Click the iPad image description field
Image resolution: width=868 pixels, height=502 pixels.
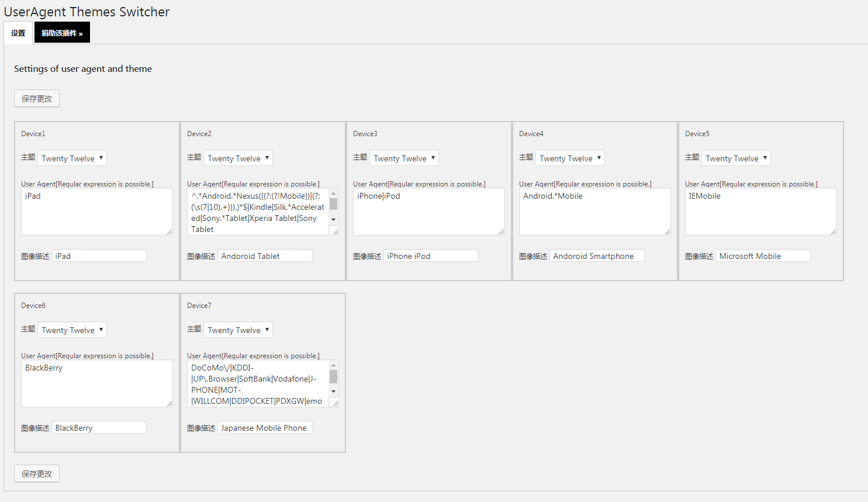click(x=99, y=256)
